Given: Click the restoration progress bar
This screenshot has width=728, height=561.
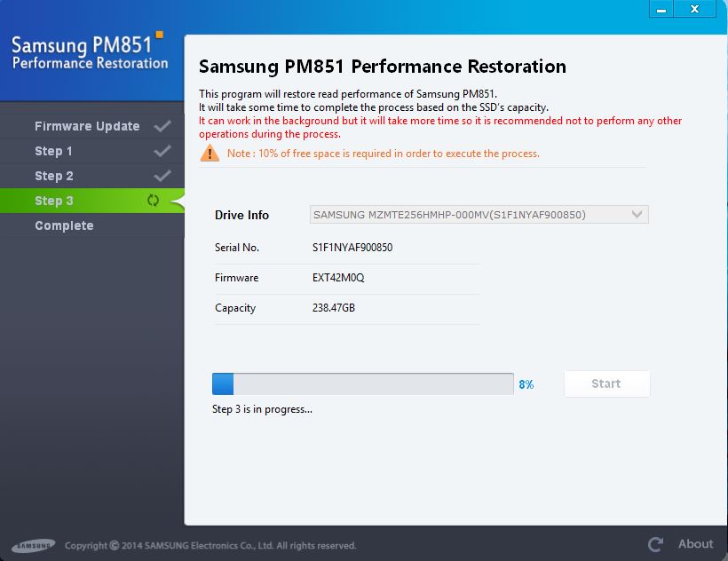Looking at the screenshot, I should 362,383.
